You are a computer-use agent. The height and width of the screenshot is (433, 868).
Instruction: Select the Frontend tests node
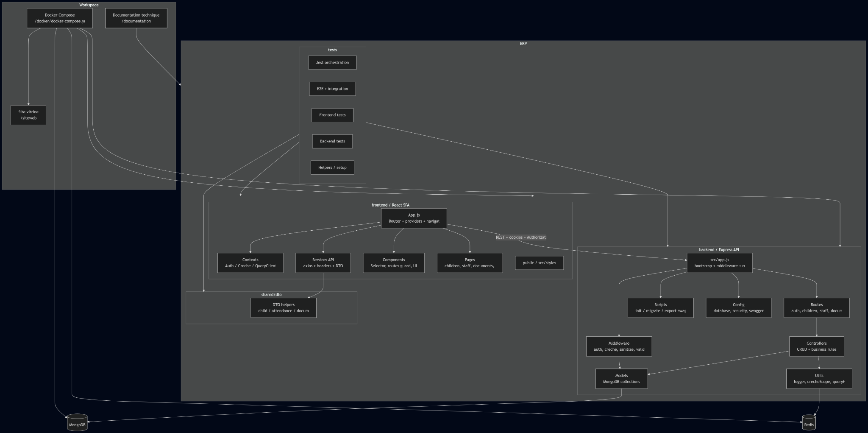pyautogui.click(x=332, y=115)
